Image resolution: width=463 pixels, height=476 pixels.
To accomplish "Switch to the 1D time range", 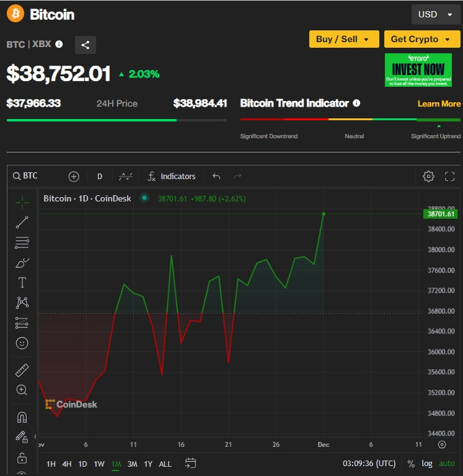I will click(82, 464).
